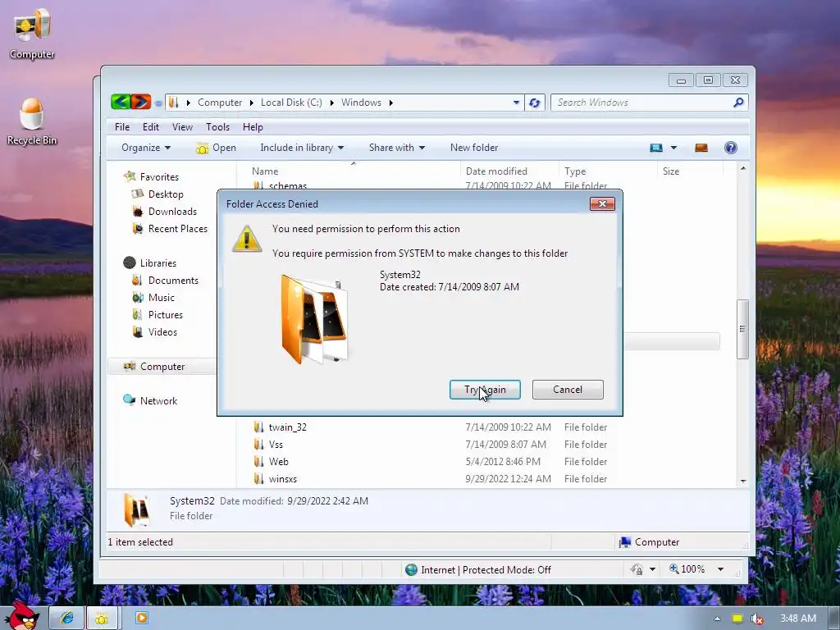
Task: Click the Local Disk (C:) breadcrumb
Action: [291, 103]
